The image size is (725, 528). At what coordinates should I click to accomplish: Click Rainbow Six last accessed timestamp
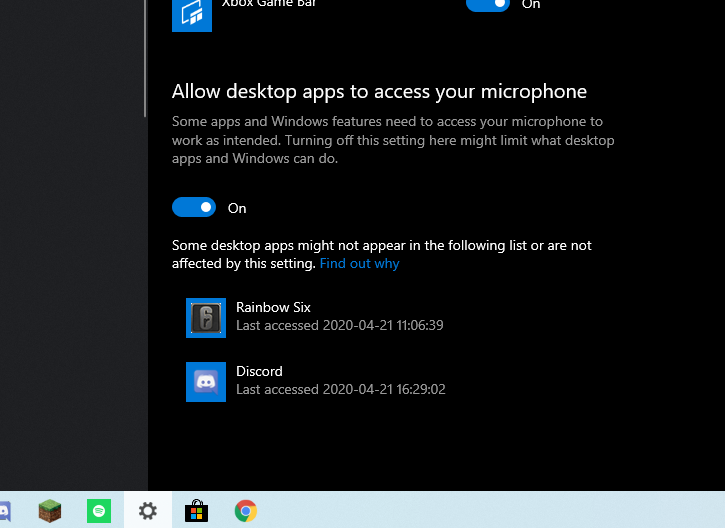coord(340,326)
